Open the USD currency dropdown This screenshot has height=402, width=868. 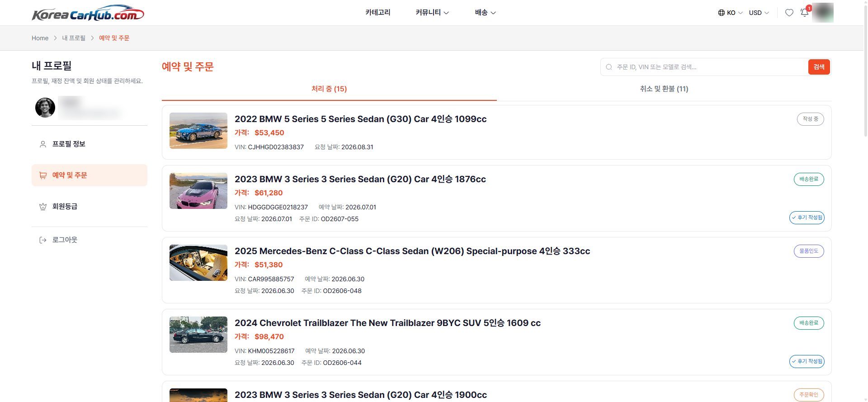coord(759,13)
